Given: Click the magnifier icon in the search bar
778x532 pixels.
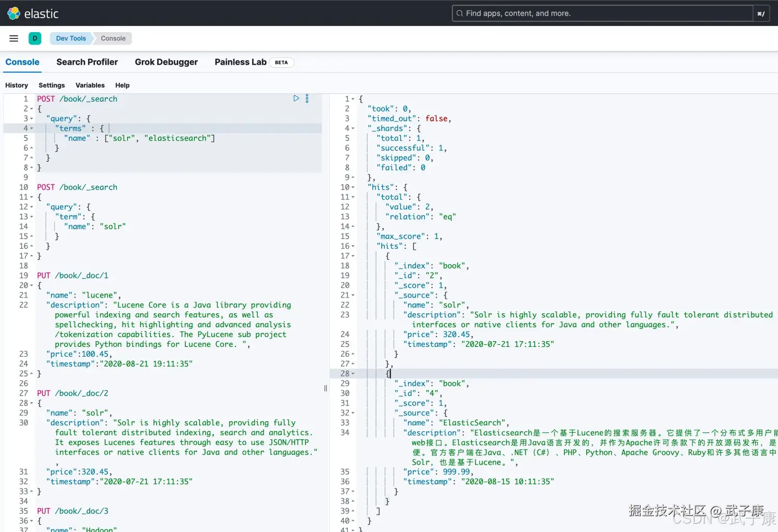Looking at the screenshot, I should click(x=460, y=13).
